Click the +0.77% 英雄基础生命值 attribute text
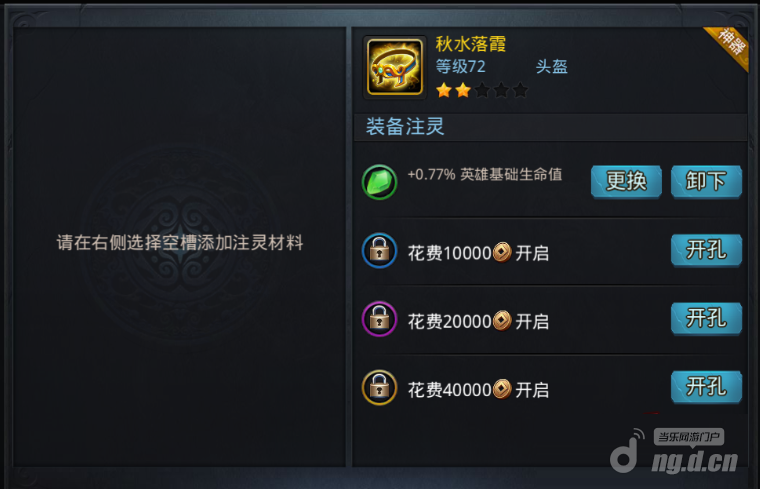Viewport: 760px width, 489px height. click(485, 174)
